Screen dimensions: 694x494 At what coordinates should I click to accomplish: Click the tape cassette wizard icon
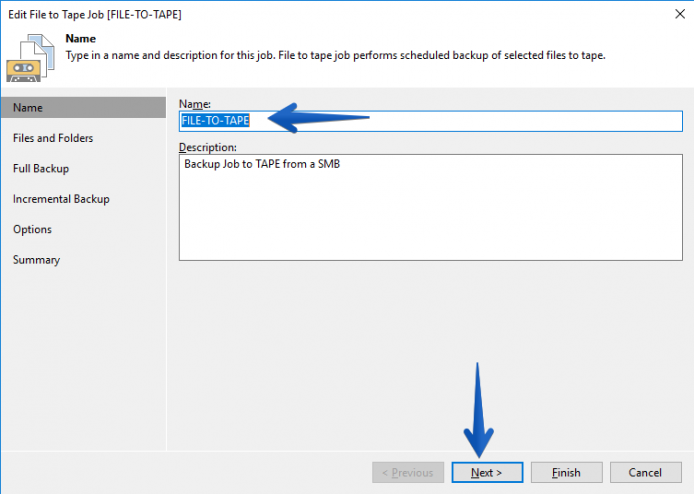point(30,58)
